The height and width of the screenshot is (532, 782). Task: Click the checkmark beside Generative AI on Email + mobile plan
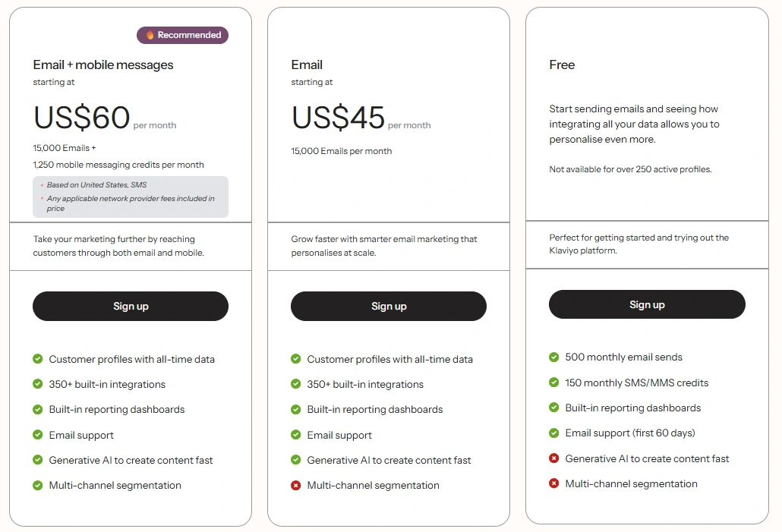[37, 460]
